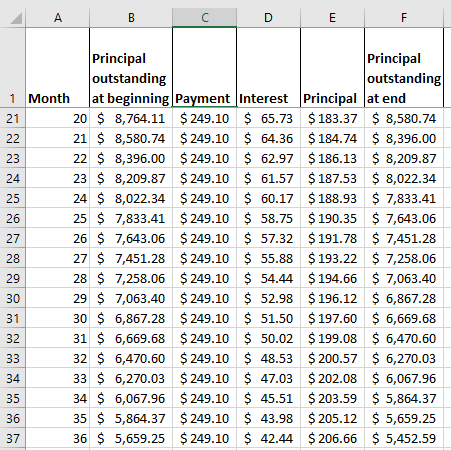Click beginning principal $8,764.11
The height and width of the screenshot is (450, 451).
click(x=131, y=118)
